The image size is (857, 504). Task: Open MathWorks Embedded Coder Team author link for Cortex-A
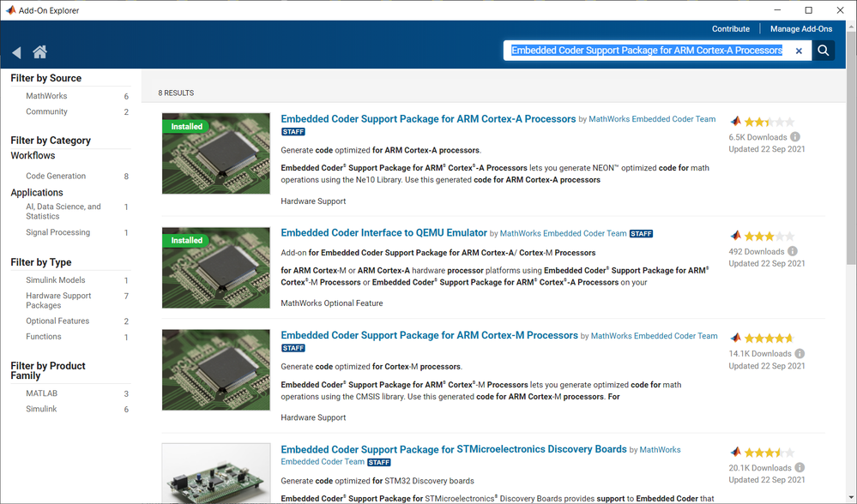(652, 119)
